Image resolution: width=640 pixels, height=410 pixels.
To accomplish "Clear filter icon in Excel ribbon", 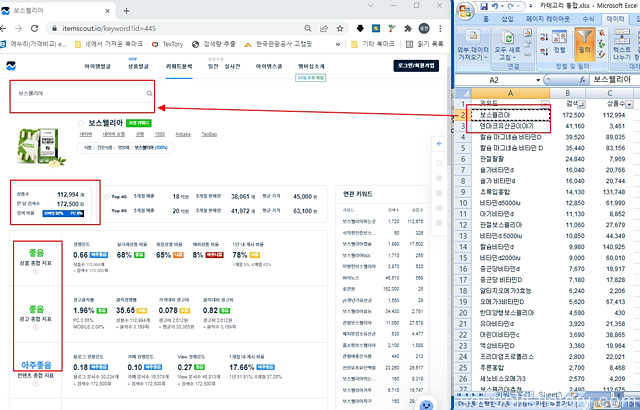I will pos(601,33).
